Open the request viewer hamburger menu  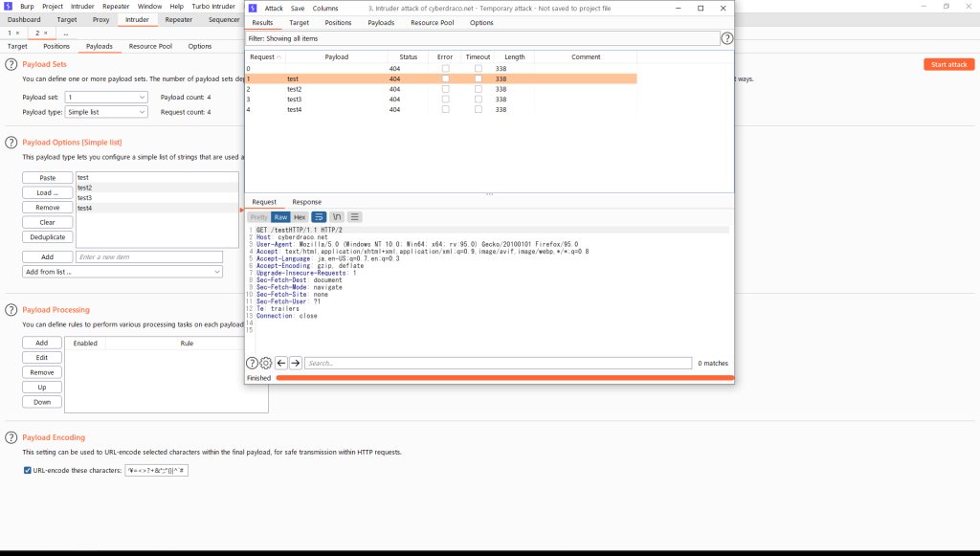coord(354,217)
